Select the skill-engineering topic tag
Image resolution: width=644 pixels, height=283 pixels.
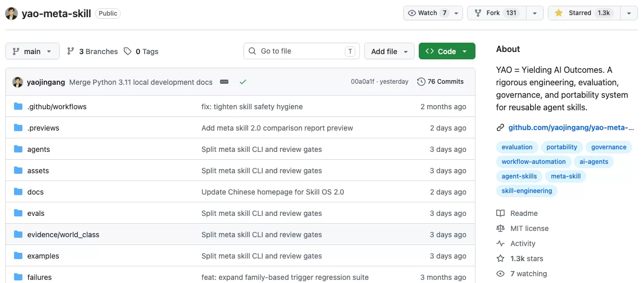[x=527, y=191]
